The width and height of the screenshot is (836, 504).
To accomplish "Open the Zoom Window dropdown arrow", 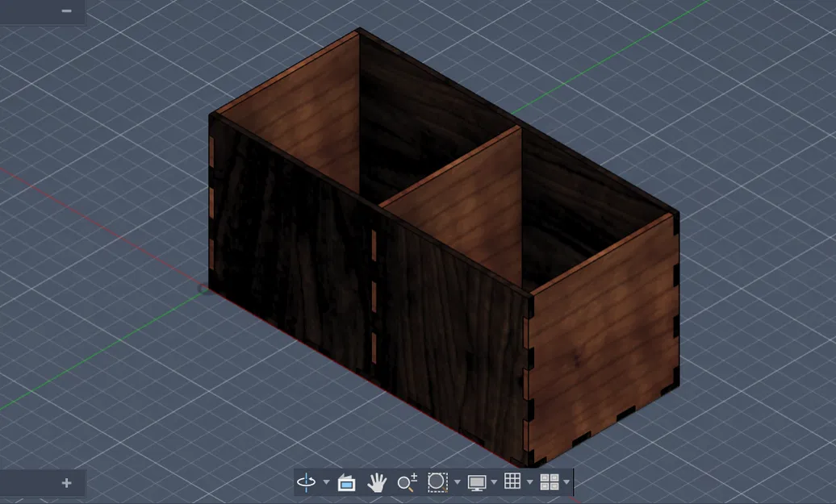I will tap(457, 482).
